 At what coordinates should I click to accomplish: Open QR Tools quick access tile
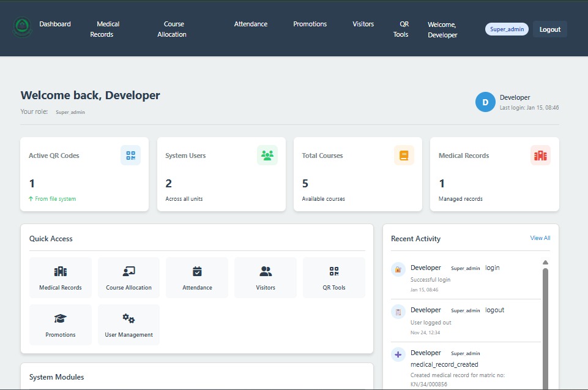click(334, 277)
